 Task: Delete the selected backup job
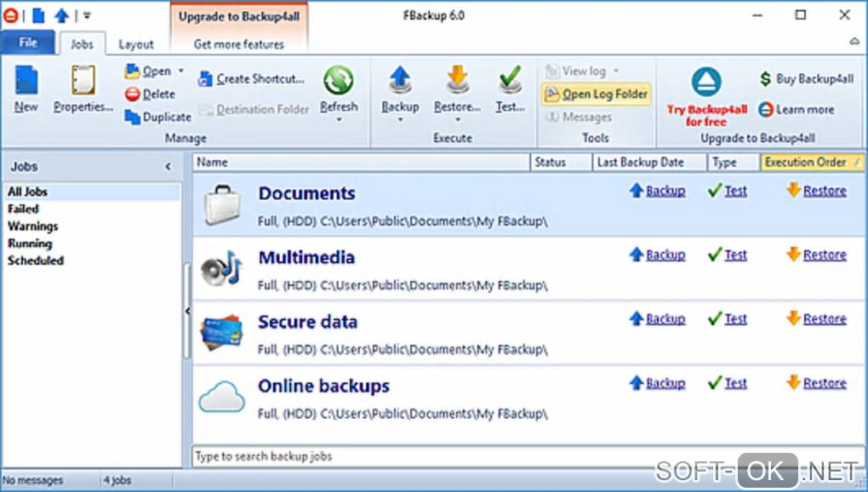[x=150, y=94]
